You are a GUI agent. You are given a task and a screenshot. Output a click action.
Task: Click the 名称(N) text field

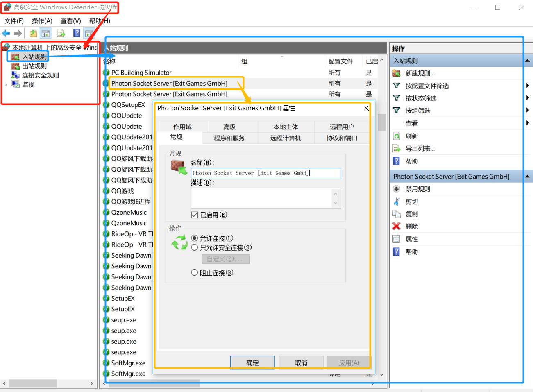point(266,173)
